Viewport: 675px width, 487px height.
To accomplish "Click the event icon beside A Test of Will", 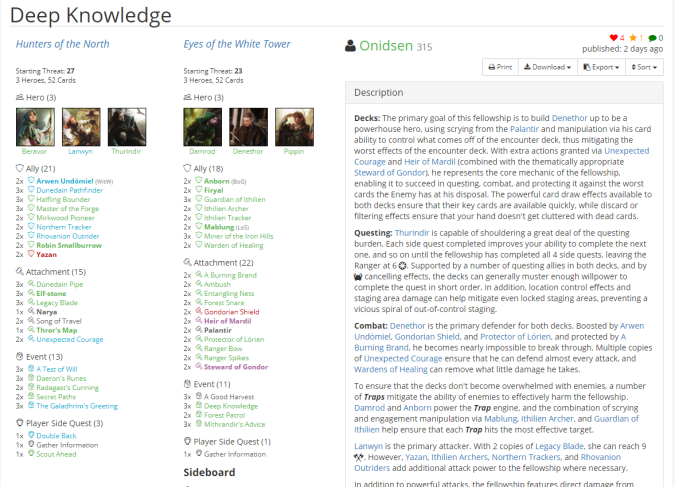I will [31, 369].
